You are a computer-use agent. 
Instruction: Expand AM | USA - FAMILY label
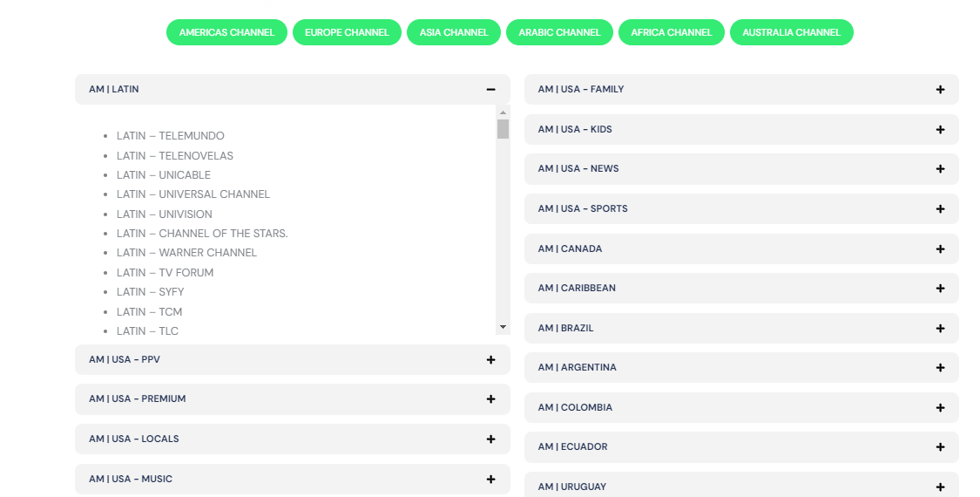tap(581, 89)
